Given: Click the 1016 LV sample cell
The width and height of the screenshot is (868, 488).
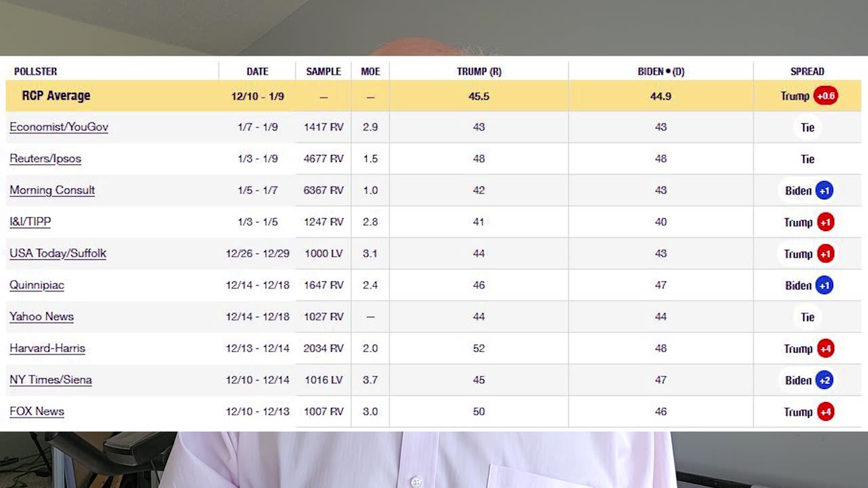Looking at the screenshot, I should pyautogui.click(x=323, y=380).
